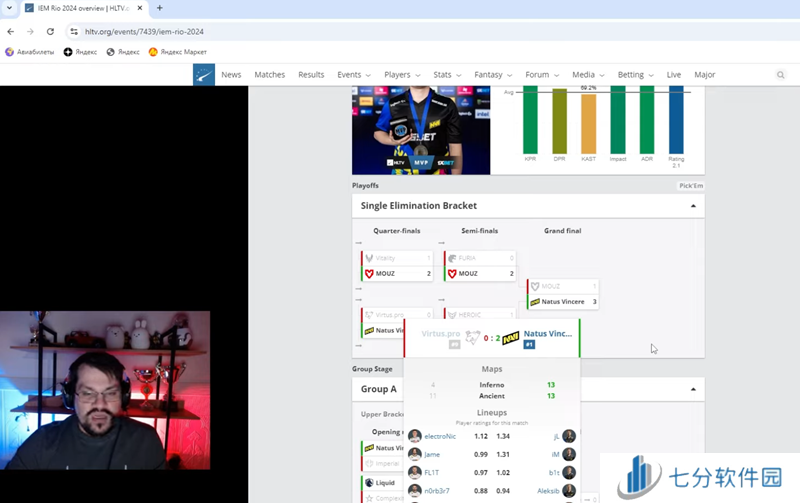The height and width of the screenshot is (503, 800).
Task: Expand the Events dropdown menu
Action: click(354, 74)
